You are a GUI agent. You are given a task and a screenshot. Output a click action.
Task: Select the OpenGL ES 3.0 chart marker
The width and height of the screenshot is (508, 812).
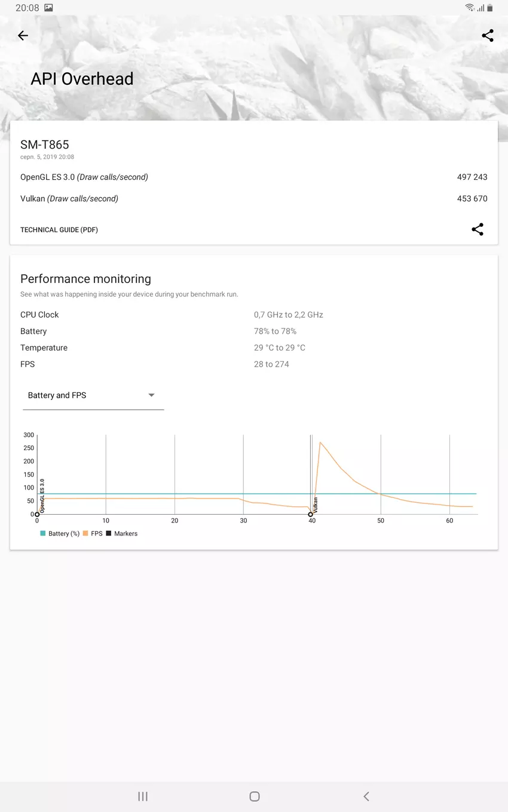tap(37, 514)
